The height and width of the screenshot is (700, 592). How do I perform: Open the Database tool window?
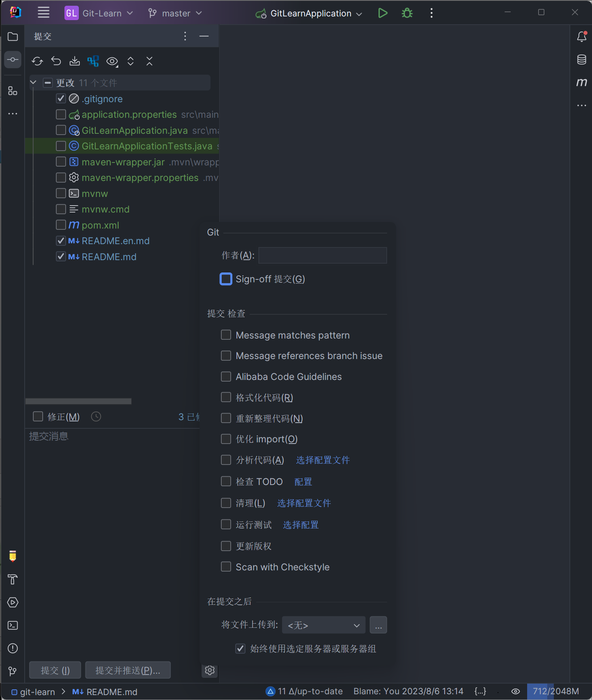581,59
